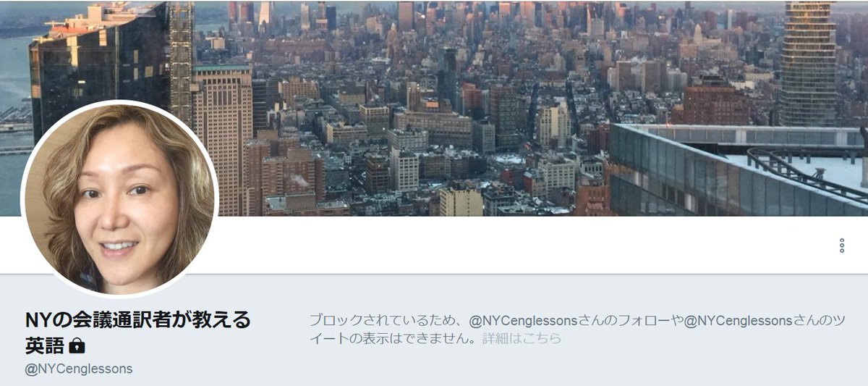
Task: Open the circular profile photo
Action: coord(119,198)
